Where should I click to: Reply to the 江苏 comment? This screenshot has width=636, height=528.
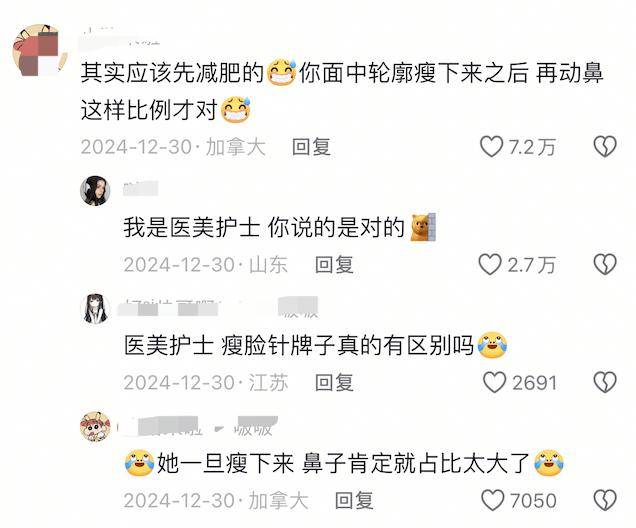(x=334, y=382)
